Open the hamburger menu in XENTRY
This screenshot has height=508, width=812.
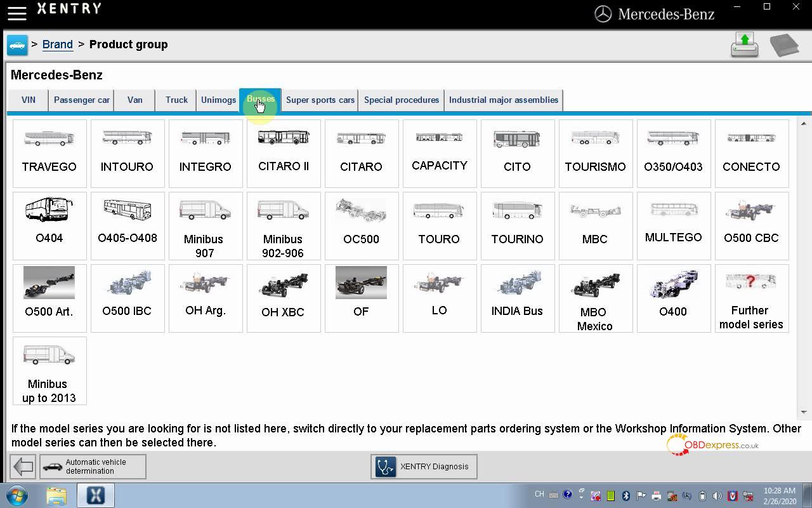tap(17, 13)
